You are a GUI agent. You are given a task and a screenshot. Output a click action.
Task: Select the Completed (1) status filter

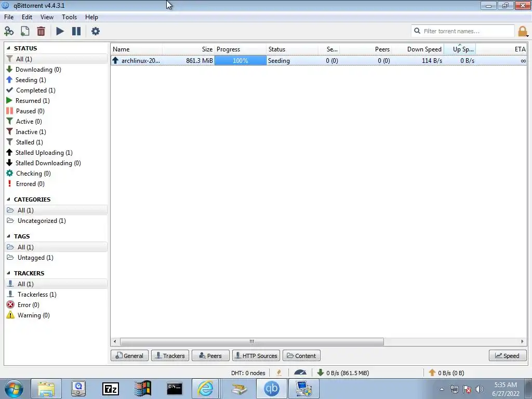35,90
